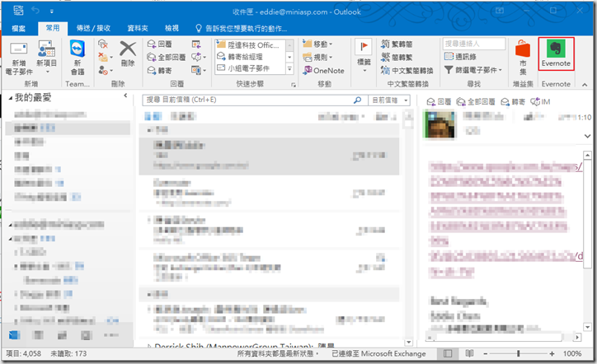Click IM in the reading pane
Screen dimensions: 597x364
540,101
